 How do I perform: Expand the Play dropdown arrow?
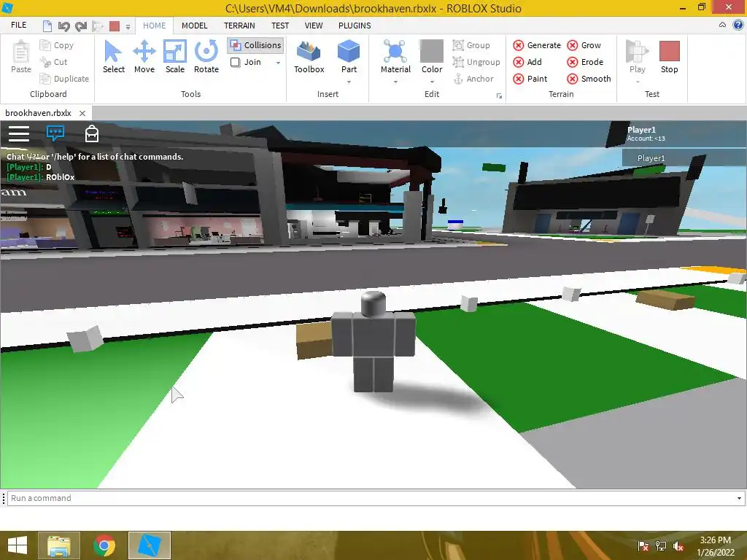click(x=638, y=82)
